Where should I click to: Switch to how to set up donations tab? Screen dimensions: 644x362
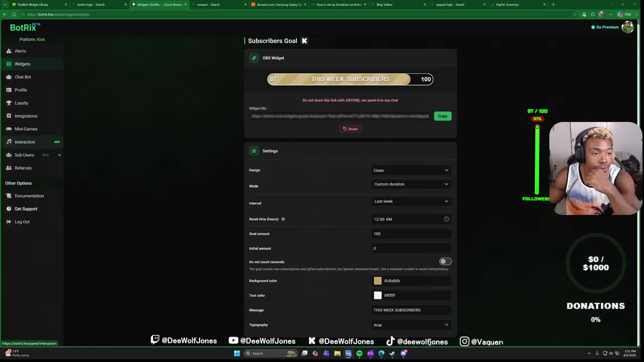click(340, 5)
